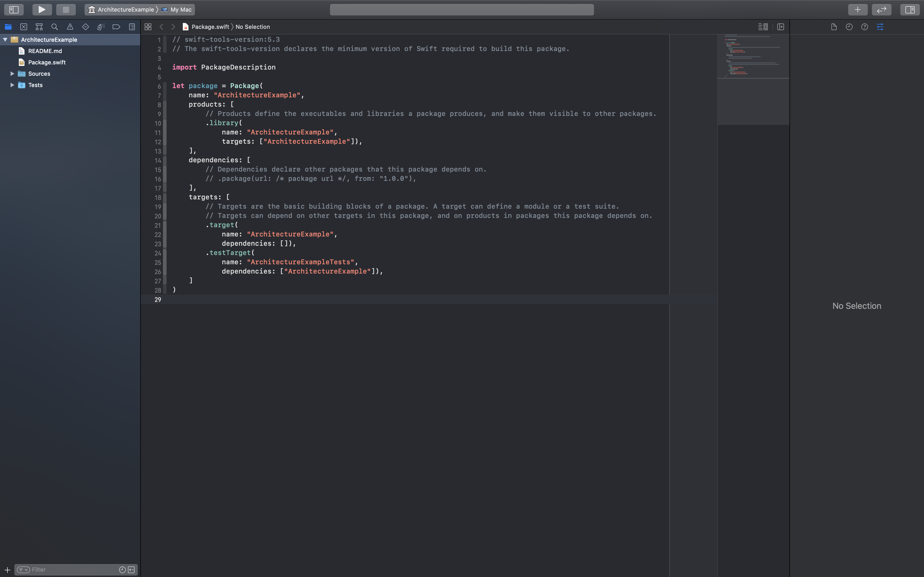Click the Stop button in toolbar

66,10
